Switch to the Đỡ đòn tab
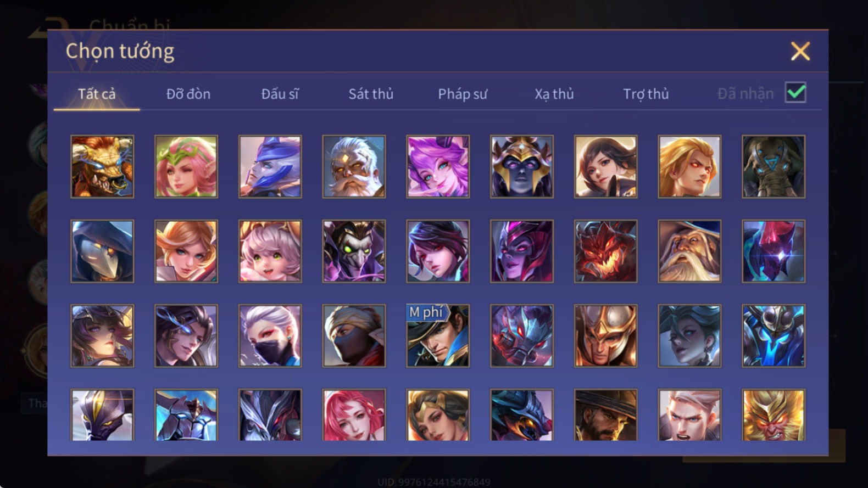The width and height of the screenshot is (868, 488). 188,94
